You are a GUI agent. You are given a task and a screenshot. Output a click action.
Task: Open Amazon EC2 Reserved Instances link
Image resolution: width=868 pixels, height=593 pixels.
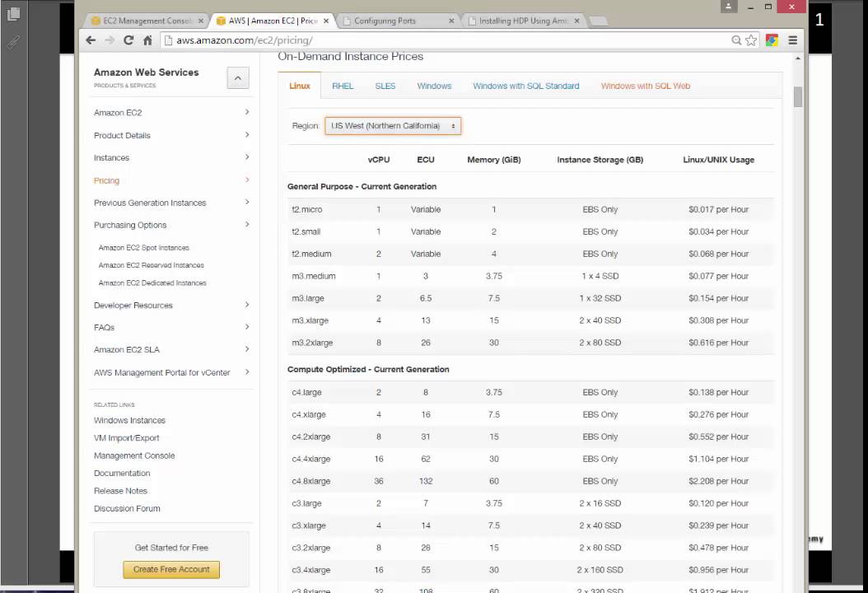pos(152,265)
